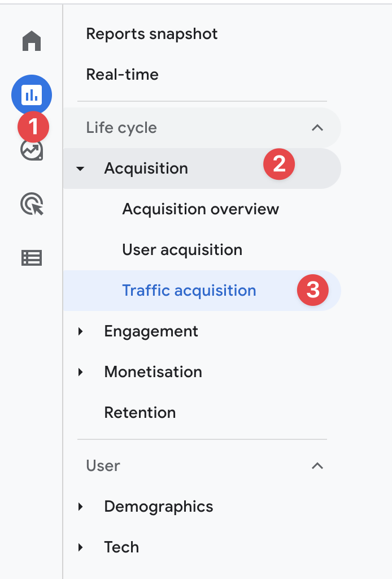This screenshot has height=579, width=392.
Task: Click the red annotation badge 3
Action: [313, 290]
